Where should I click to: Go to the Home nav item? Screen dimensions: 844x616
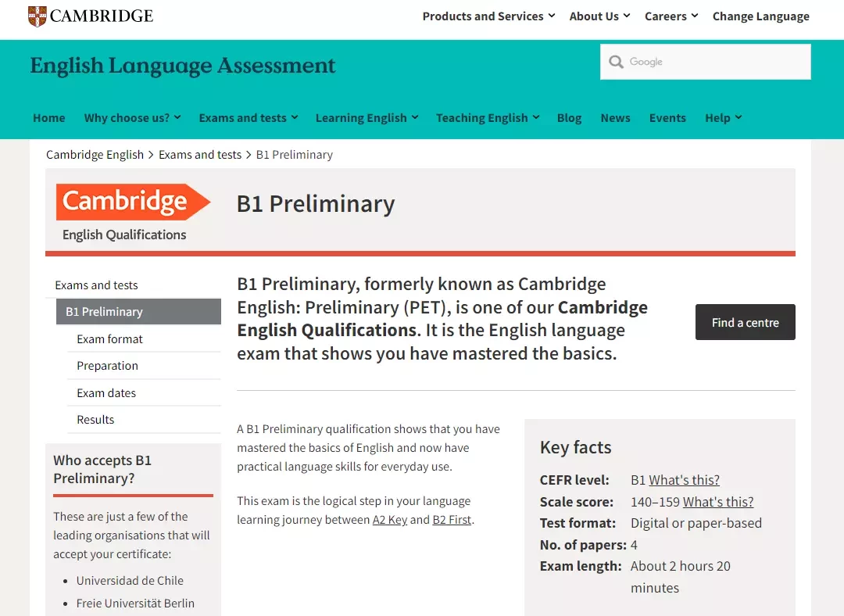(x=49, y=118)
